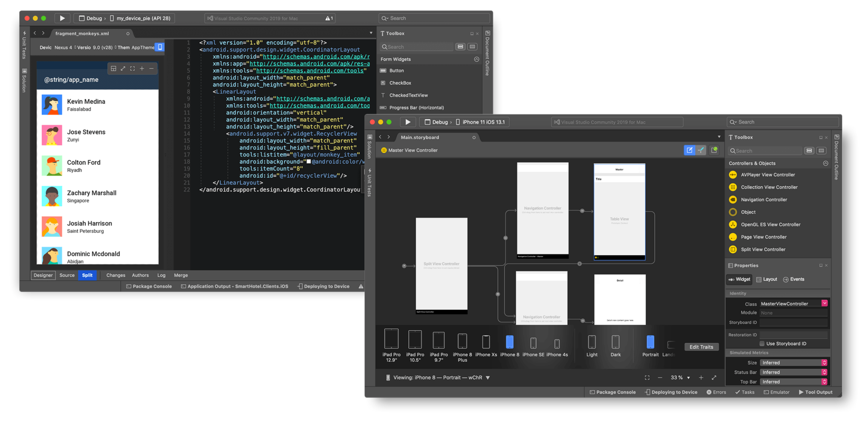Expand the storyboard to actual size
868x434 pixels.
[x=714, y=378]
